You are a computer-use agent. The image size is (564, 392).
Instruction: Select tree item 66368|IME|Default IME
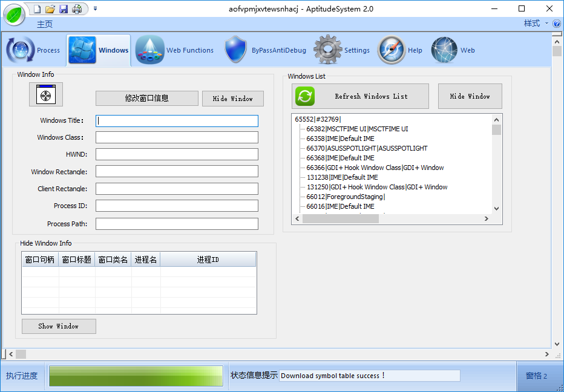340,158
